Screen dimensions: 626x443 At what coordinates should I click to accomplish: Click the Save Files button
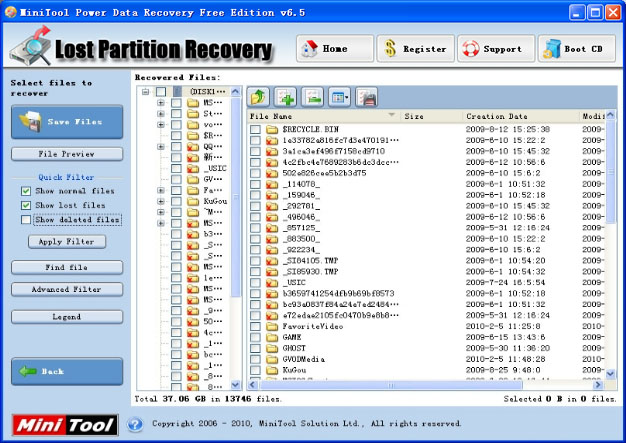67,122
